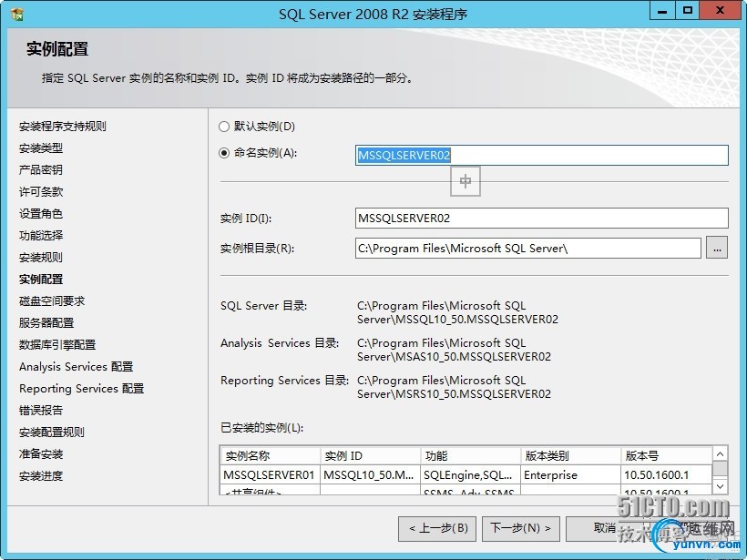Proceed with the 下一步(N) button
This screenshot has width=747, height=560.
click(521, 528)
